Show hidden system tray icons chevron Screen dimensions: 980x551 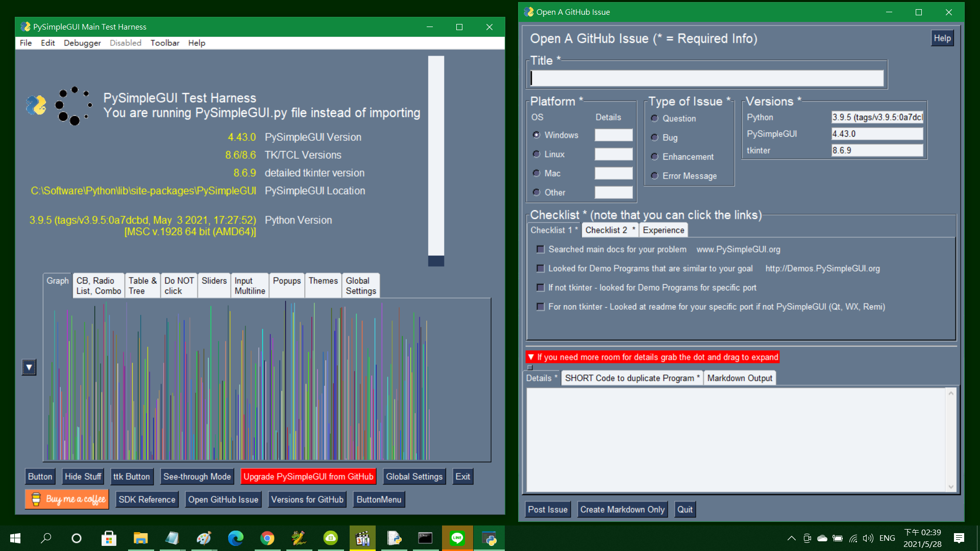[x=791, y=538]
